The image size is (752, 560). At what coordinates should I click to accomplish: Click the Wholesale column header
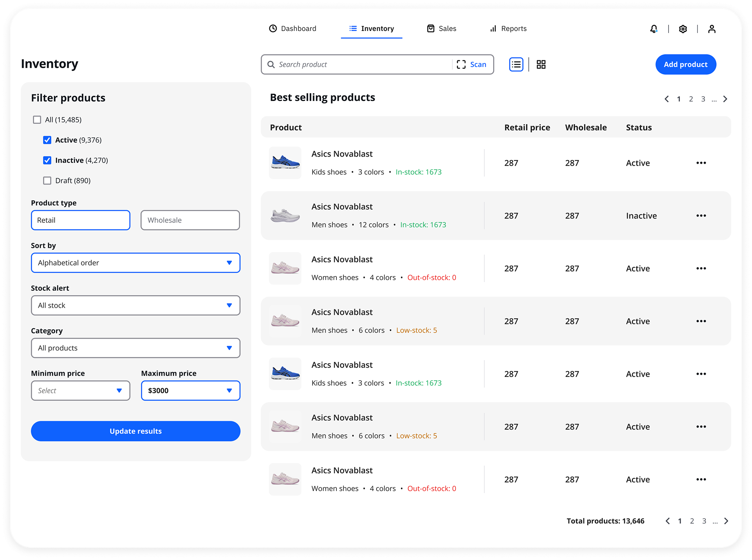586,127
